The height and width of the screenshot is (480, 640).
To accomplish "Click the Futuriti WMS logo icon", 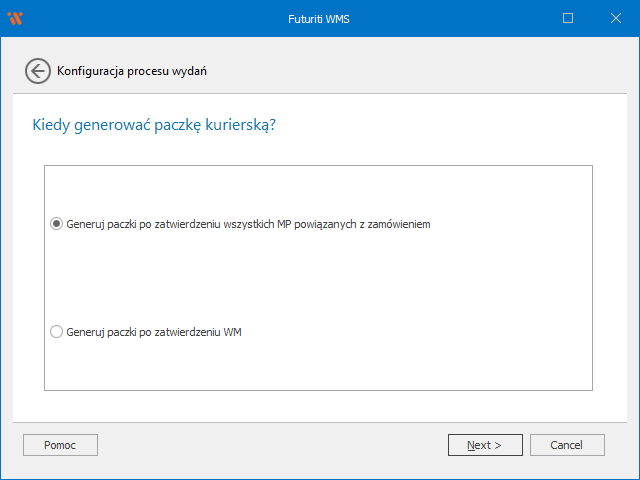I will pyautogui.click(x=15, y=18).
